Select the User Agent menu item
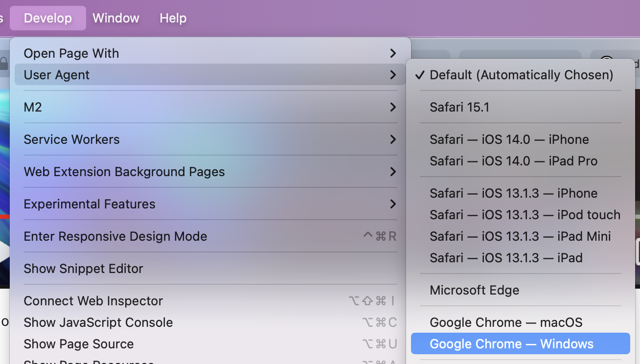640x364 pixels. pyautogui.click(x=210, y=75)
